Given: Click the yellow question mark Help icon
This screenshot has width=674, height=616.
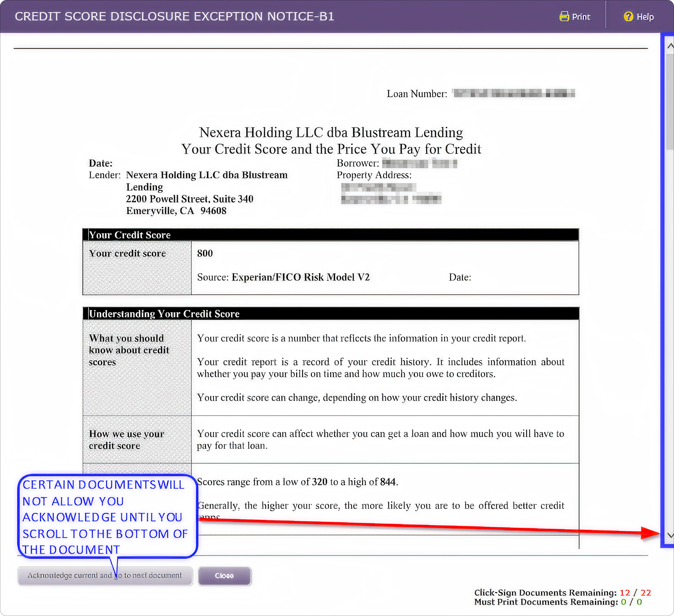Looking at the screenshot, I should coord(628,16).
